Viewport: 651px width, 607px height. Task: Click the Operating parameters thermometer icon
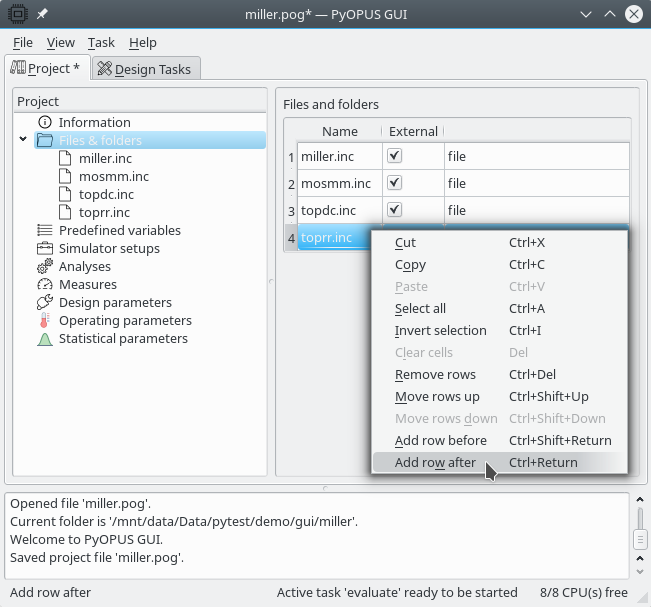(44, 321)
